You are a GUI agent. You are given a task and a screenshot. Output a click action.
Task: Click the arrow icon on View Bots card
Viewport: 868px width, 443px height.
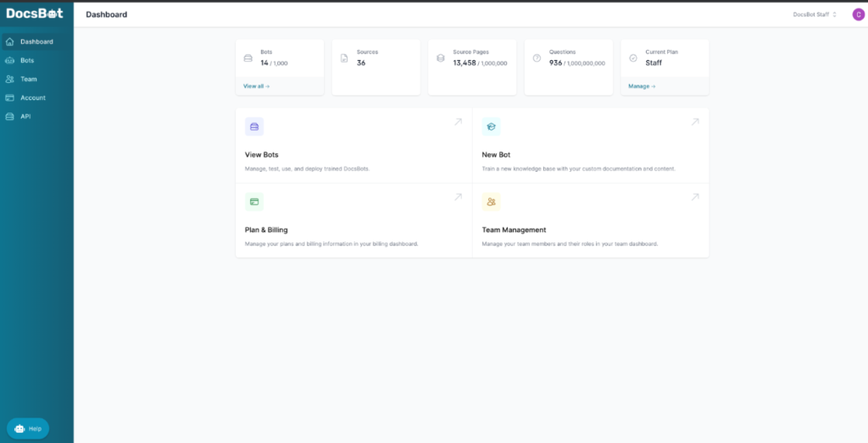[x=459, y=122]
